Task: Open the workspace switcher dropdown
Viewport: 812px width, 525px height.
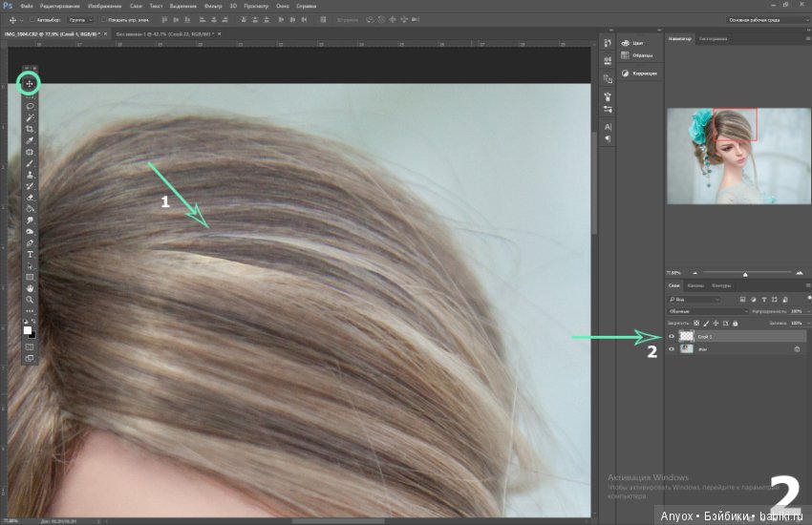Action: 767,20
